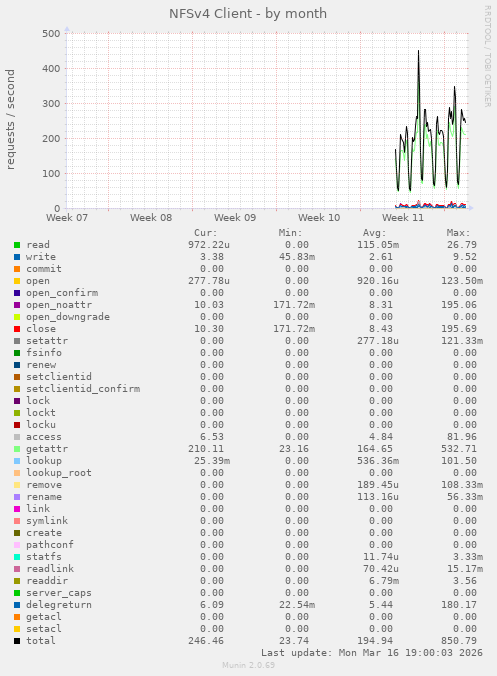The width and height of the screenshot is (497, 676).
Task: Click the delegreturn max value 180.17
Action: tap(459, 605)
